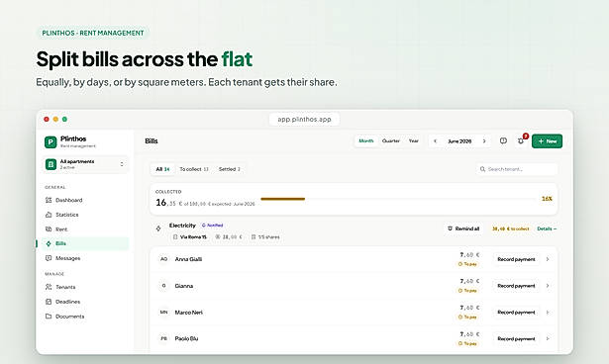Expand Gianna row chevron
Screen dimensions: 609x364
tap(548, 286)
